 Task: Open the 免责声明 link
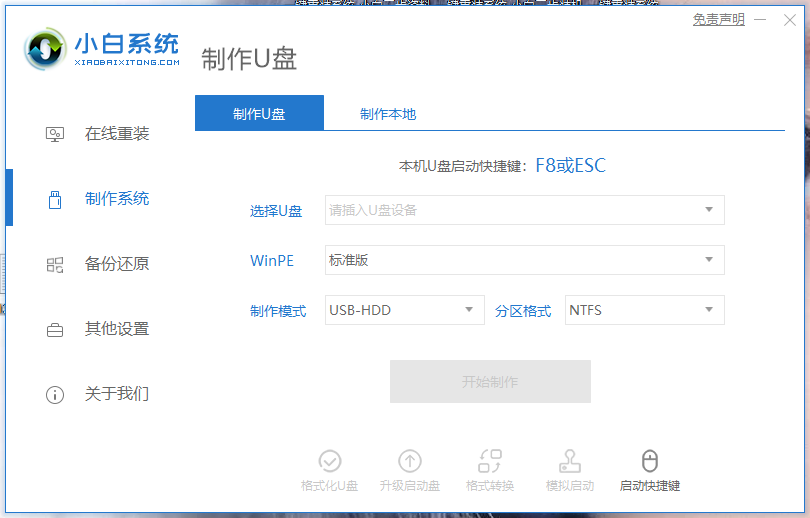click(719, 20)
